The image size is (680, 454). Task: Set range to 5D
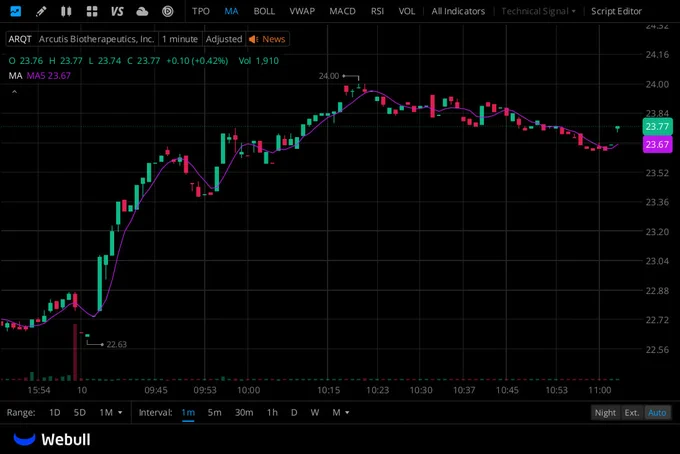(x=80, y=412)
